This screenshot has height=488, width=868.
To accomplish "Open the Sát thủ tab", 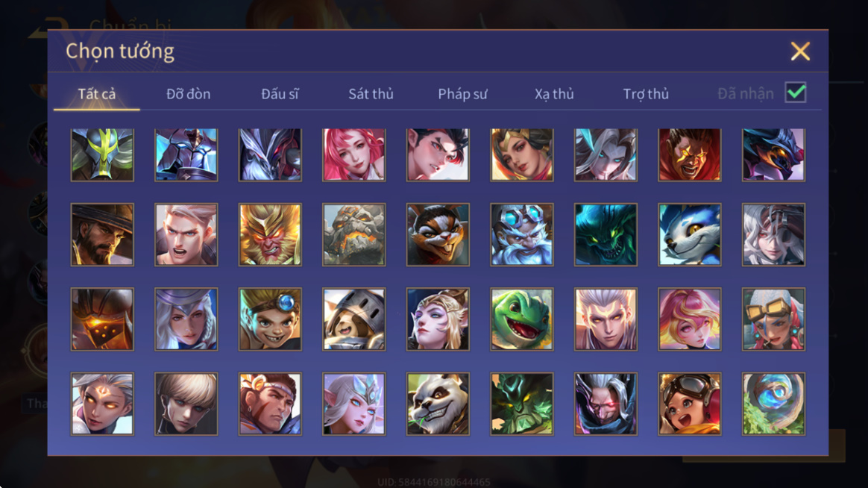I will [371, 93].
